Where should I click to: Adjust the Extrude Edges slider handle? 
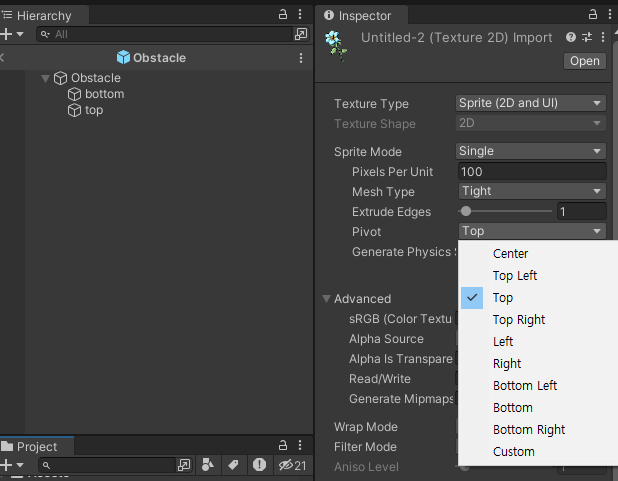tap(466, 211)
